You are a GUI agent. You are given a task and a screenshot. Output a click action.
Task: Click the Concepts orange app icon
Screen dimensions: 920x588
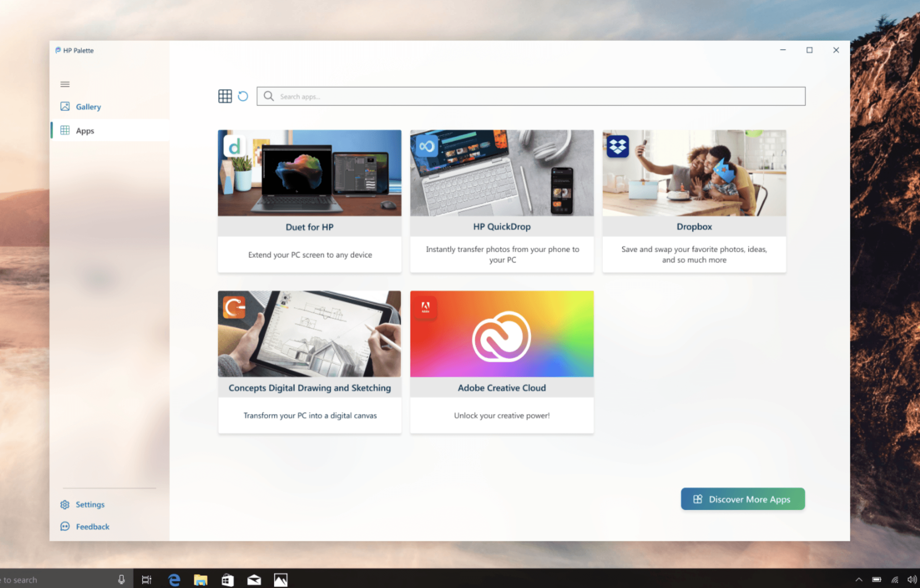coord(234,307)
